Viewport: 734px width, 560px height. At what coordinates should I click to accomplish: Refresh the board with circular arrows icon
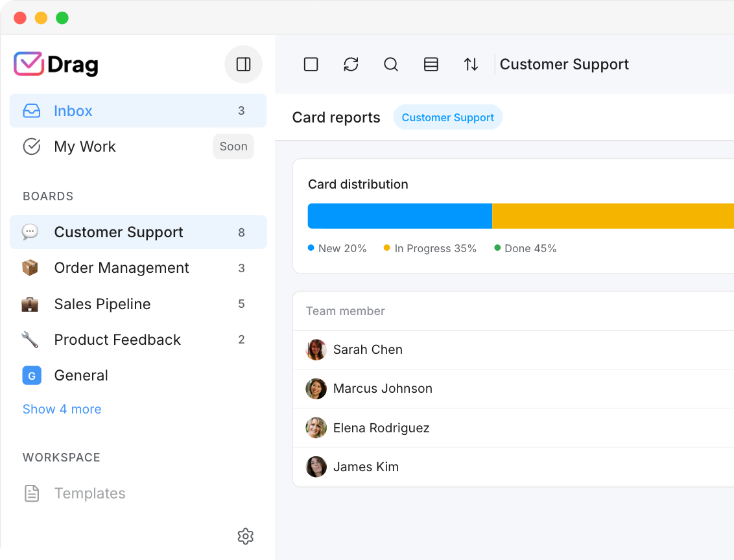[351, 64]
